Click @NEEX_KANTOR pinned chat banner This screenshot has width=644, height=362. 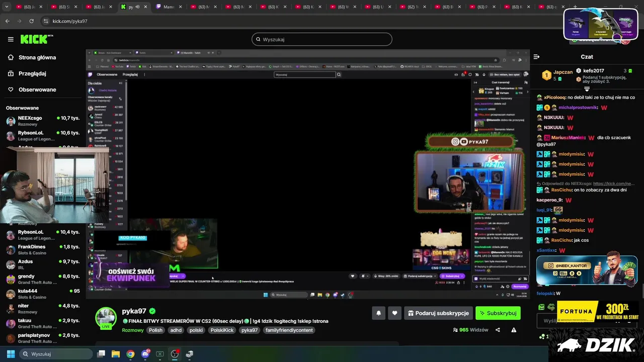[587, 270]
